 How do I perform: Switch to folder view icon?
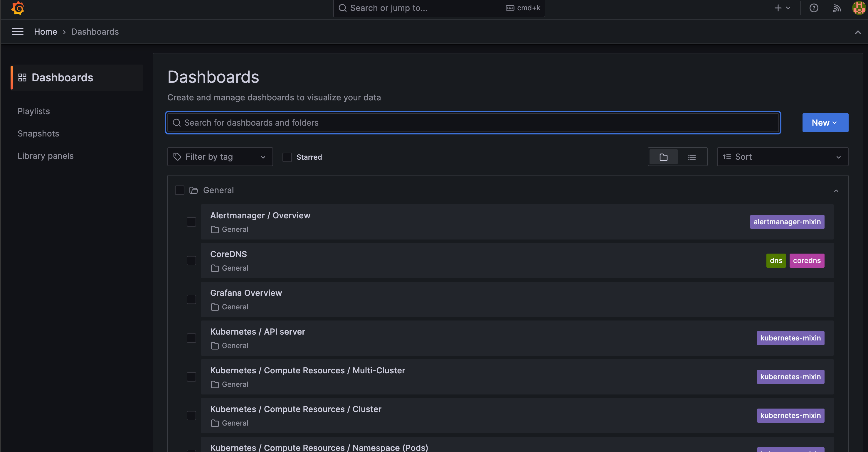pyautogui.click(x=663, y=157)
